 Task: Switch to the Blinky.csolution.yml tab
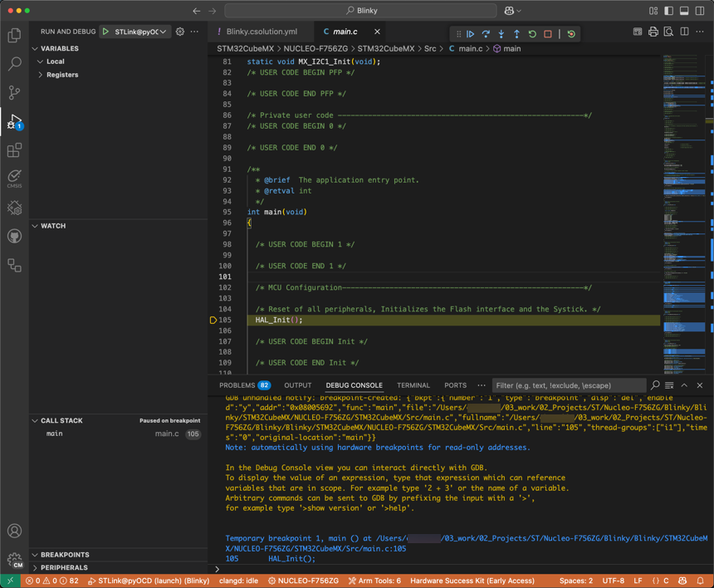point(261,32)
